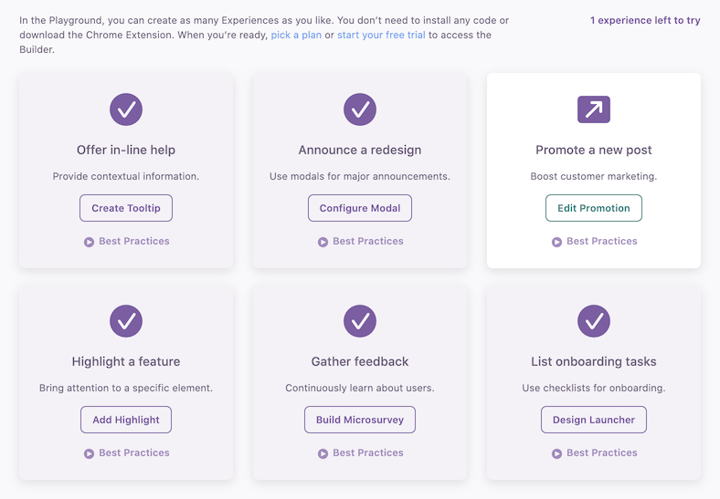Click the checkmark icon above List onboarding tasks

coord(593,321)
